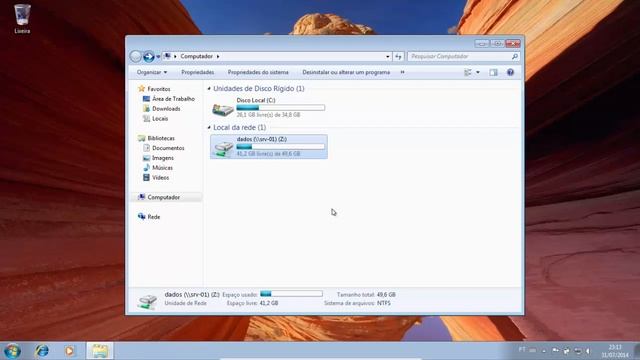Screen dimensions: 640x360
Task: Click Desinstalar ou alterar um programa
Action: (346, 72)
